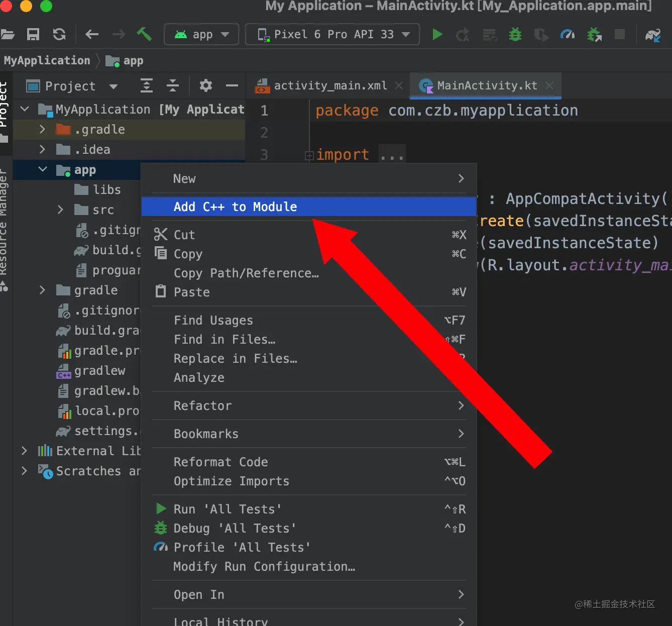Open the New submenu
This screenshot has width=672, height=626.
[x=309, y=179]
